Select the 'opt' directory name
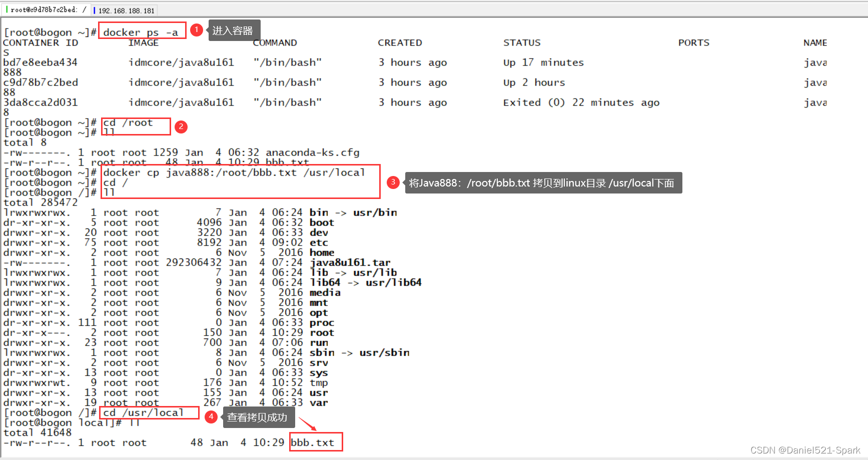 319,313
